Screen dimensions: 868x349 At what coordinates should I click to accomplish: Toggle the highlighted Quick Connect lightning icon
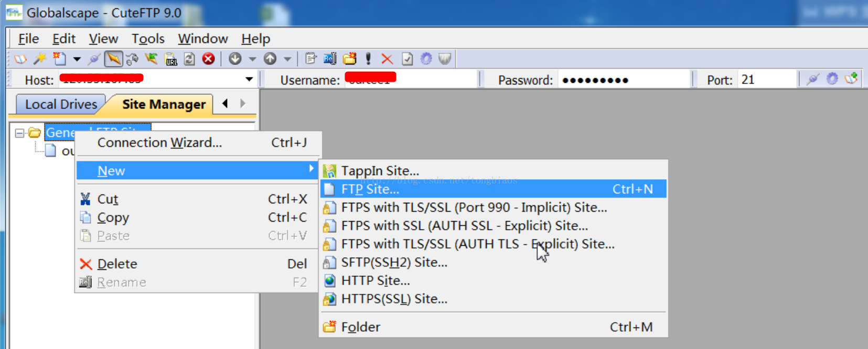[x=113, y=59]
